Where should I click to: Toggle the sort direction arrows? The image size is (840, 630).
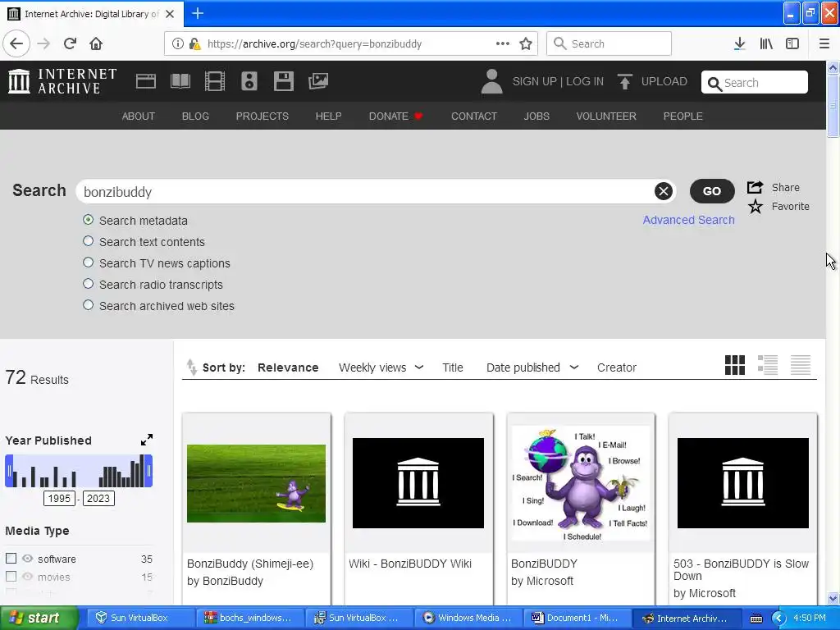coord(191,367)
